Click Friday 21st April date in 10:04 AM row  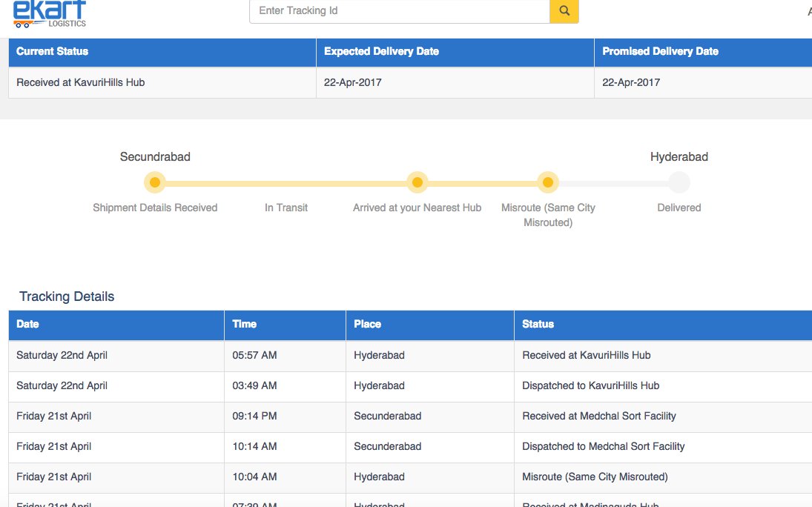tap(53, 477)
